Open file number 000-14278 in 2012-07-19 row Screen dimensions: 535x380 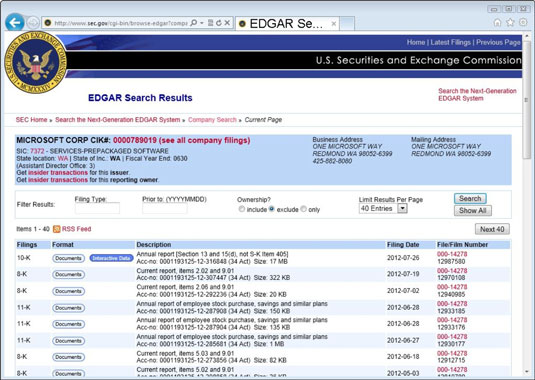[x=452, y=271]
